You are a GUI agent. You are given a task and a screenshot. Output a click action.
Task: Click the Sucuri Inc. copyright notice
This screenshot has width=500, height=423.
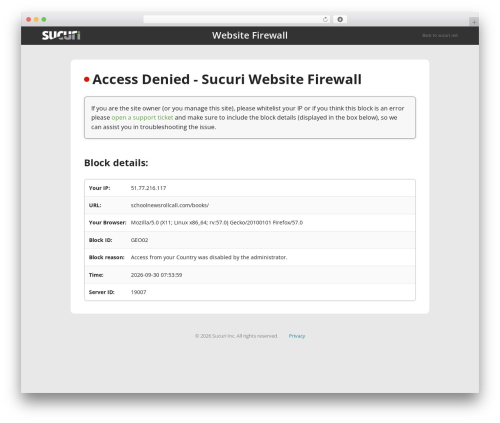tap(236, 336)
